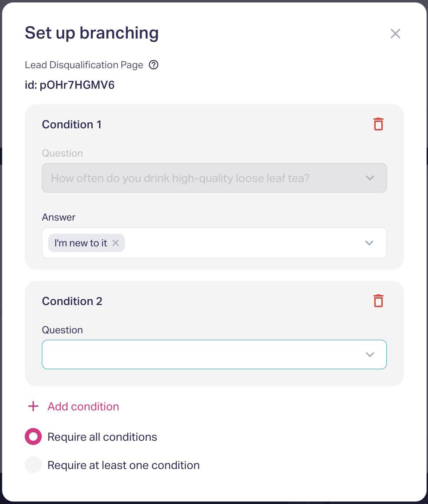
Task: Click the "Require all conditions" label text
Action: pos(102,437)
